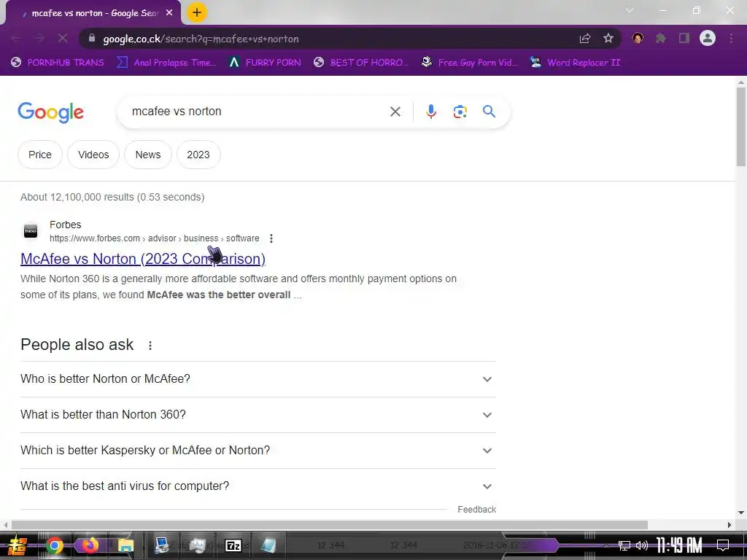Click About 12,100,000 results text

pyautogui.click(x=112, y=197)
